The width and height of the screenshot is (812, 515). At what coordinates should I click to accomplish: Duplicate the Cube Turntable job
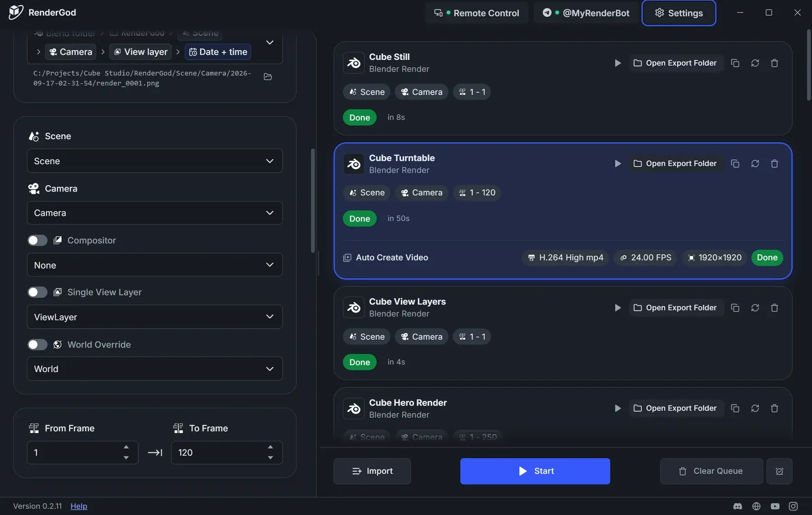(x=735, y=164)
